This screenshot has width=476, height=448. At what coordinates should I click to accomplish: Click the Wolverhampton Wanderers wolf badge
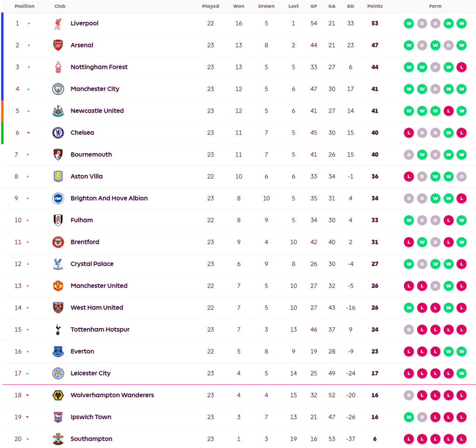coord(58,395)
